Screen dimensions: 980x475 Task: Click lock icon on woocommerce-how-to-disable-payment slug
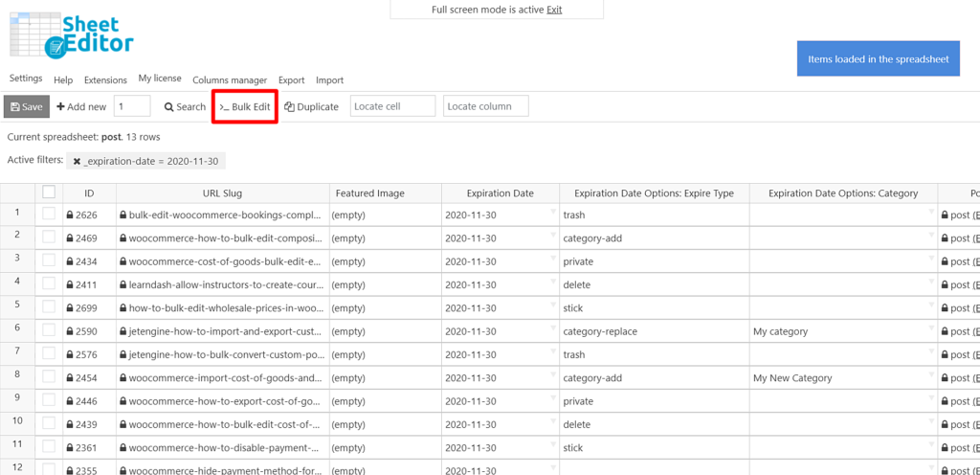pos(123,447)
